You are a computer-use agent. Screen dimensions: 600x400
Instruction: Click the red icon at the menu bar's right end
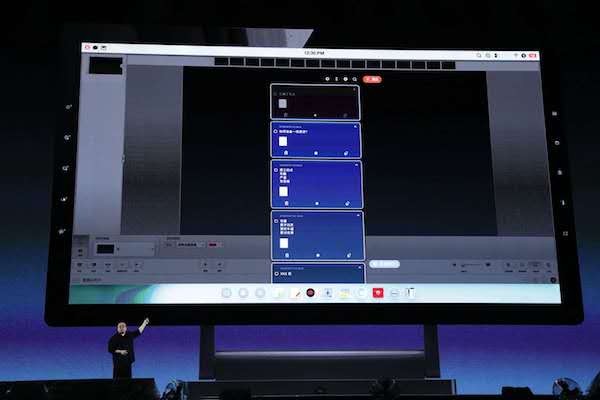point(532,56)
